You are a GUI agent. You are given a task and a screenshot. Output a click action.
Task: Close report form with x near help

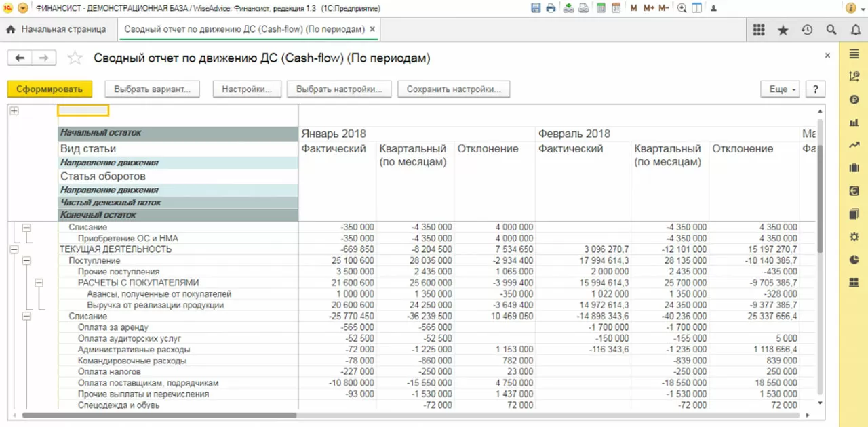coord(827,56)
